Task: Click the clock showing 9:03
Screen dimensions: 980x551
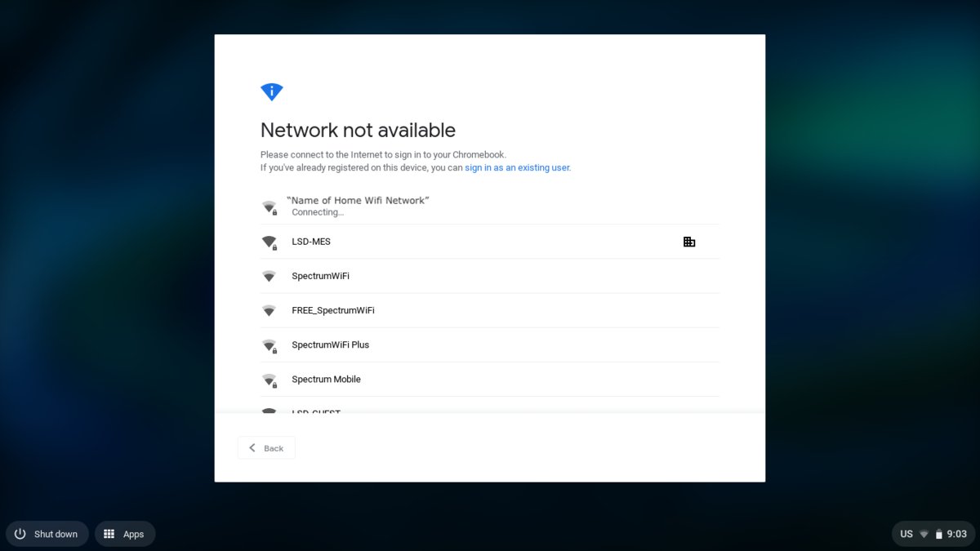Action: [957, 534]
